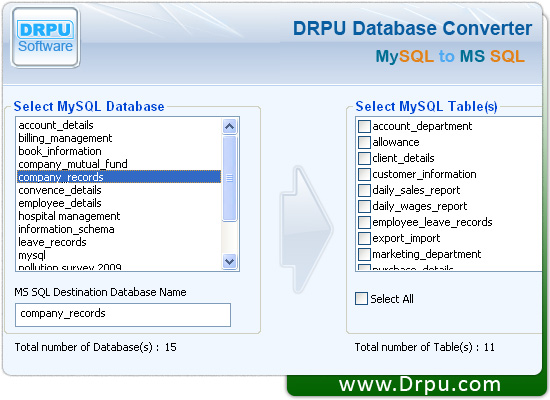This screenshot has width=550, height=400.
Task: Tick the account_department table checkbox
Action: click(x=364, y=126)
